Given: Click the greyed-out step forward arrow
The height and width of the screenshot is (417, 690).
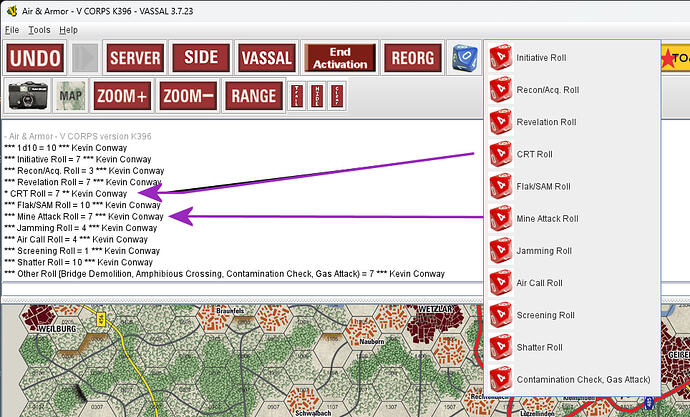Looking at the screenshot, I should [x=85, y=58].
